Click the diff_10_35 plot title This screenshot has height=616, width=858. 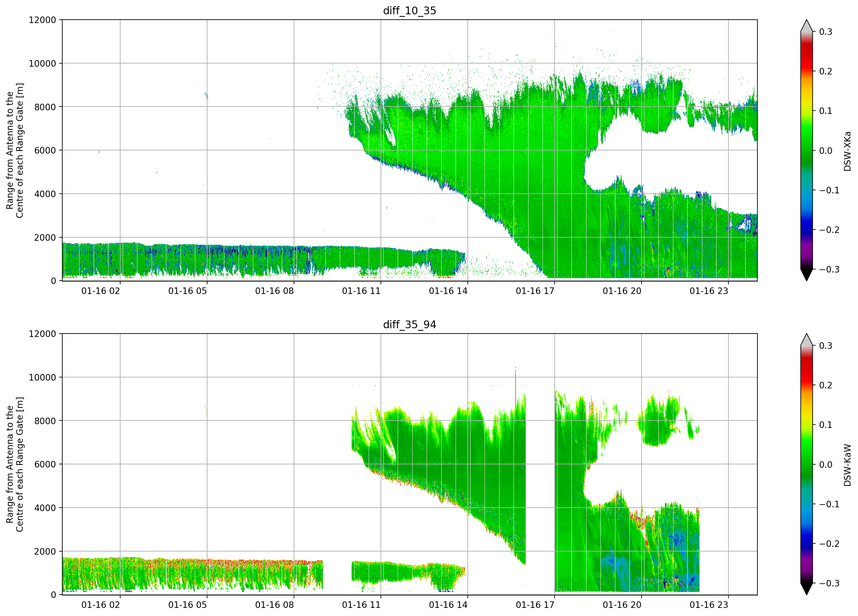pyautogui.click(x=410, y=11)
